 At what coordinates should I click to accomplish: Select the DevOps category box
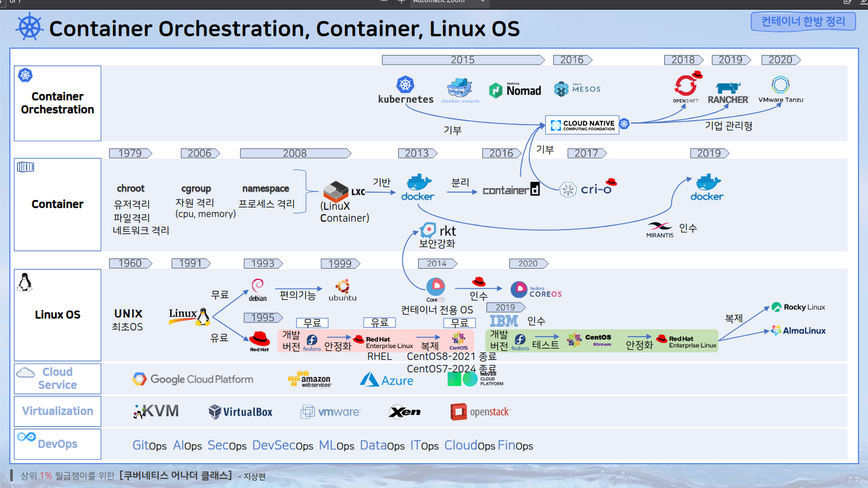pos(58,444)
